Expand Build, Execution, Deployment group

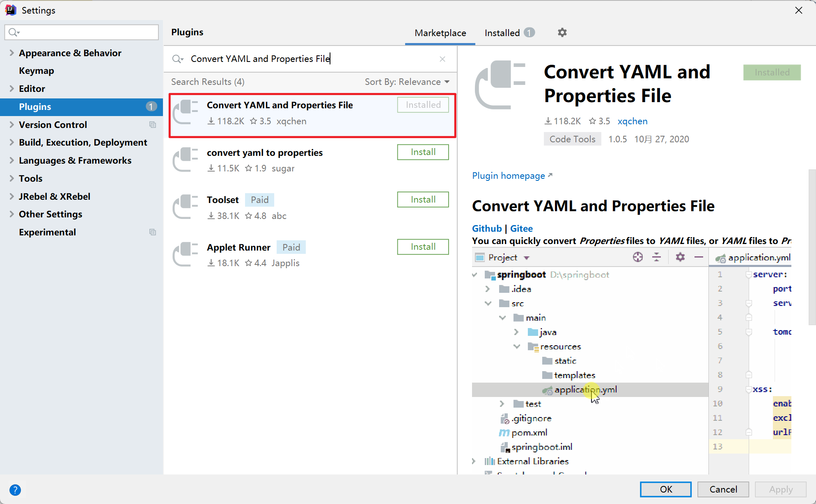click(11, 142)
